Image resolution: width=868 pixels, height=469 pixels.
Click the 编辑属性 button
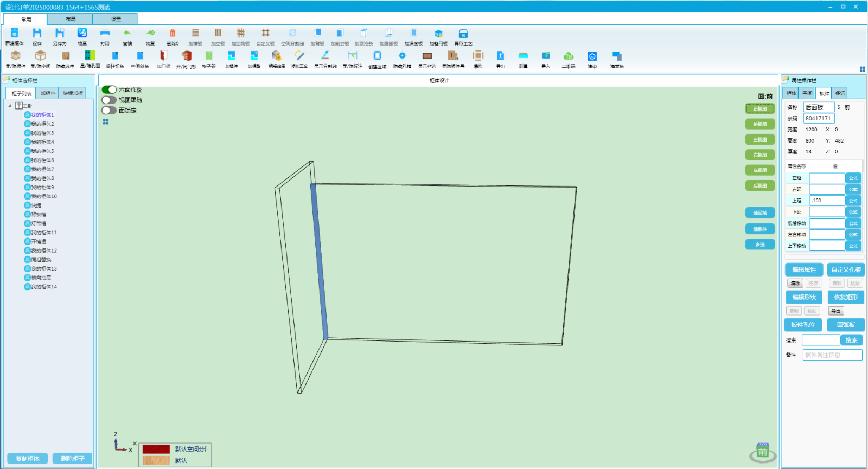(804, 269)
